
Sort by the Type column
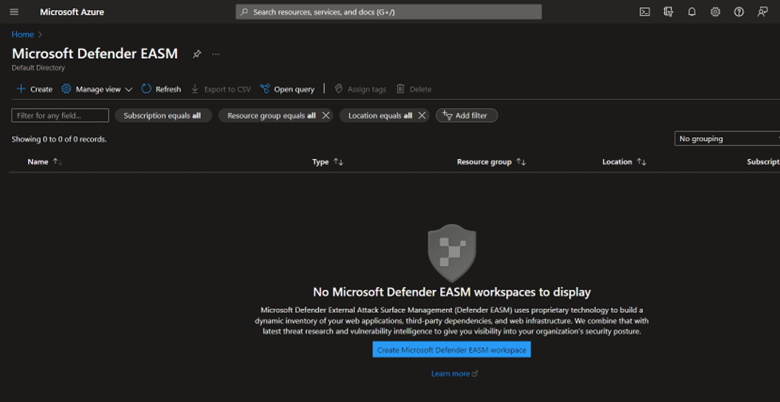(x=328, y=162)
